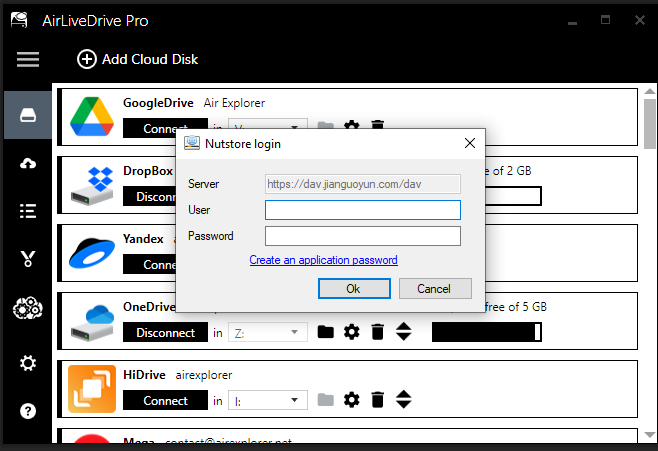Open the cloud upload sidebar icon
Viewport: 658px width, 451px height.
28,163
